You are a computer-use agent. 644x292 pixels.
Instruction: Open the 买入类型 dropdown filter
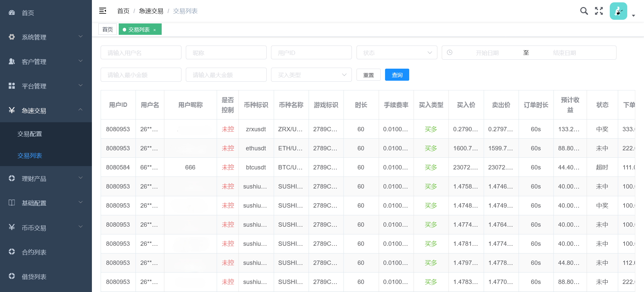[x=311, y=75]
